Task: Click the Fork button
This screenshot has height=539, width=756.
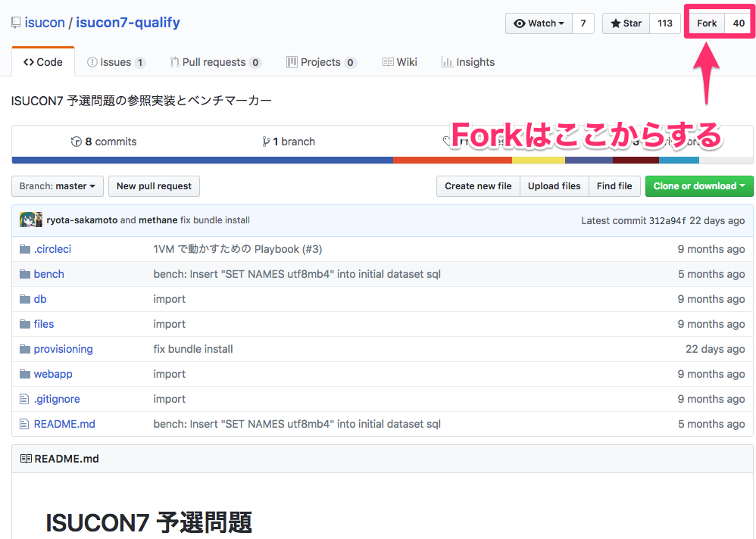Action: click(706, 23)
